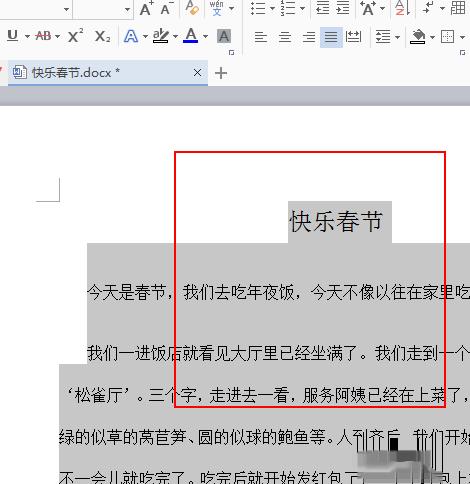The image size is (470, 484).
Task: Open the Chinese layout tool
Action: (x=368, y=8)
